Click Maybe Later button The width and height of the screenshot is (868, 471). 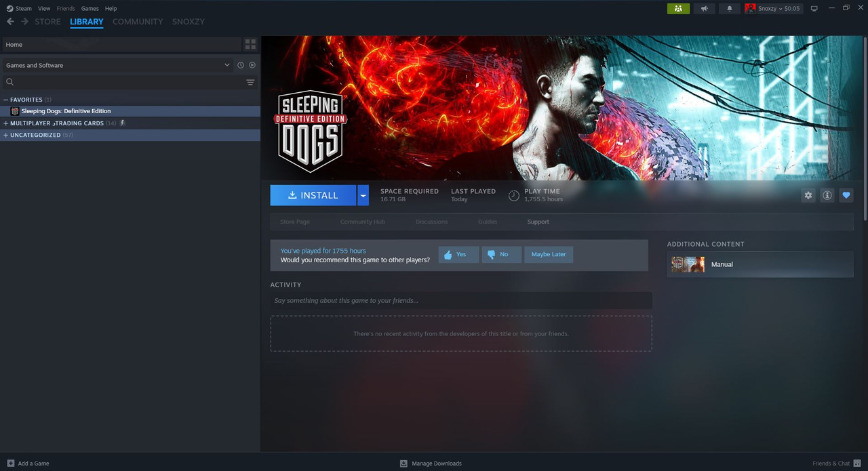549,255
